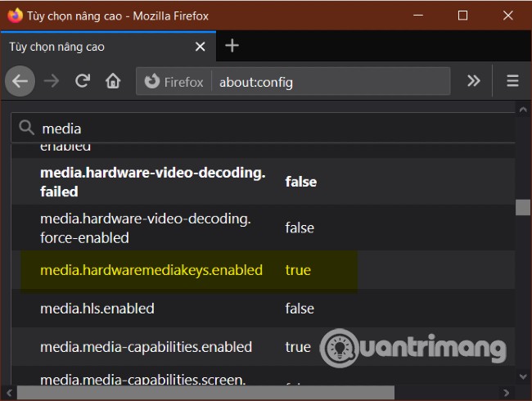Click true value of hardwaremediakeys.enabled
This screenshot has height=401, width=532.
[298, 270]
